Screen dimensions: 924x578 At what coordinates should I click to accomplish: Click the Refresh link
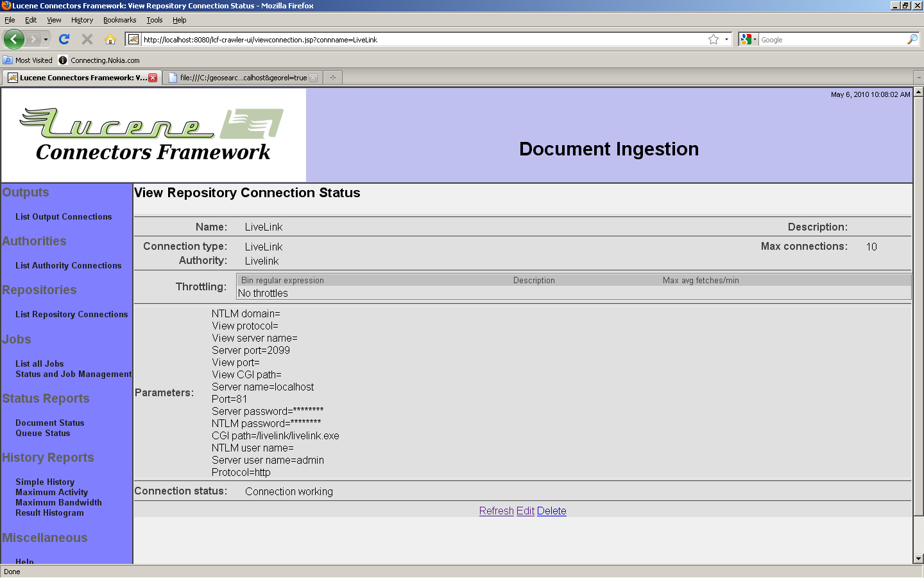click(496, 511)
